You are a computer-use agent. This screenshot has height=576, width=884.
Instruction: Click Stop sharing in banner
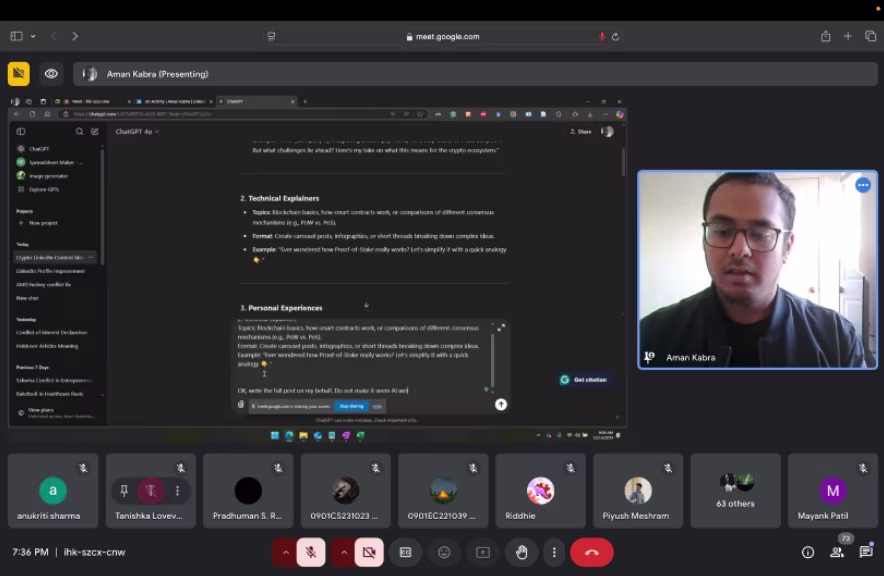point(351,406)
